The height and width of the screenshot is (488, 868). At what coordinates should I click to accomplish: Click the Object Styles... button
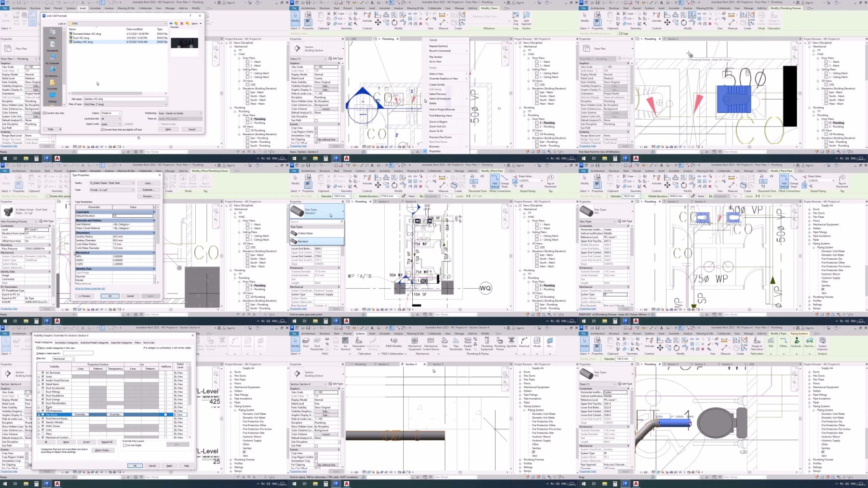103,450
